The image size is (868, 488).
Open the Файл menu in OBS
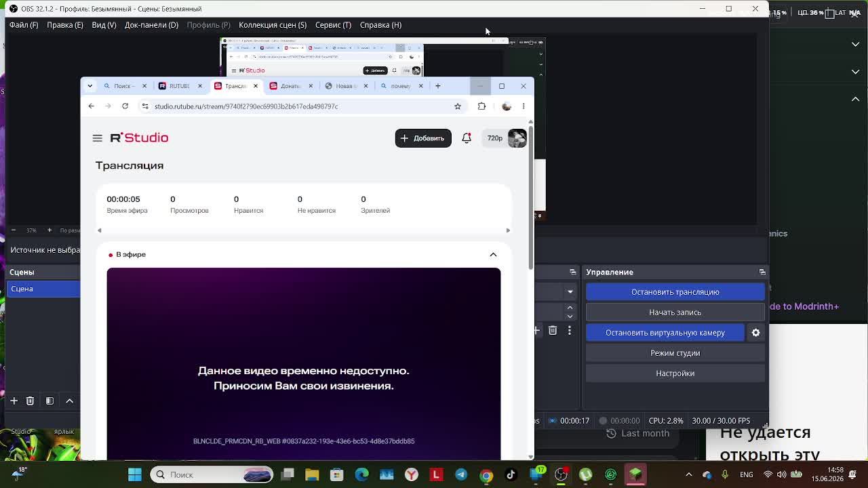click(24, 25)
